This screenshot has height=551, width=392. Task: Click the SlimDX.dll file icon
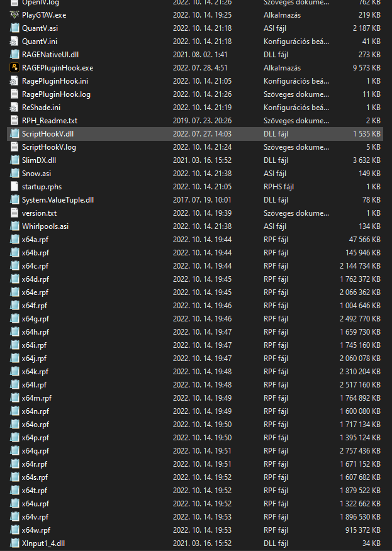(14, 160)
